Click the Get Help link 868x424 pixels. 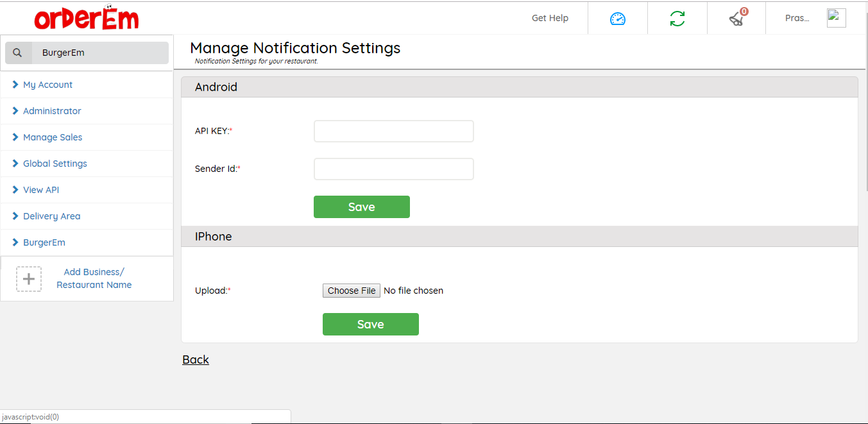[x=550, y=18]
